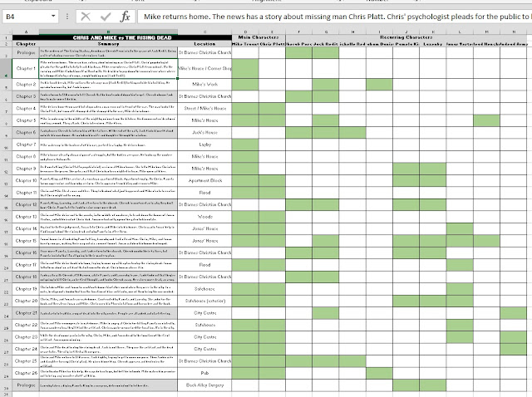Image resolution: width=532 pixels, height=397 pixels.
Task: Select Chapter 14's green cell in column L
Action: coord(460,228)
